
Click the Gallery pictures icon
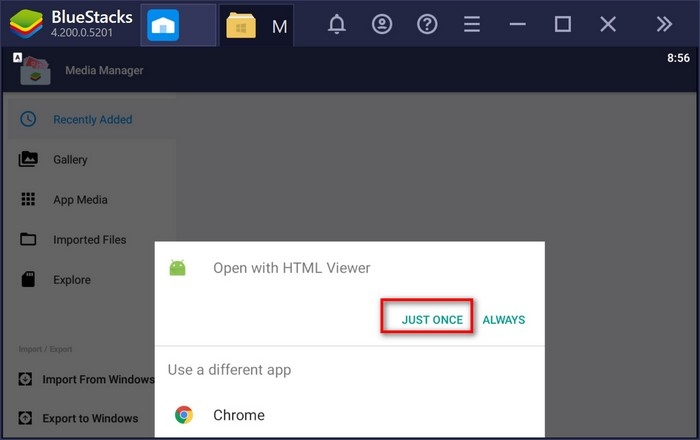[28, 159]
